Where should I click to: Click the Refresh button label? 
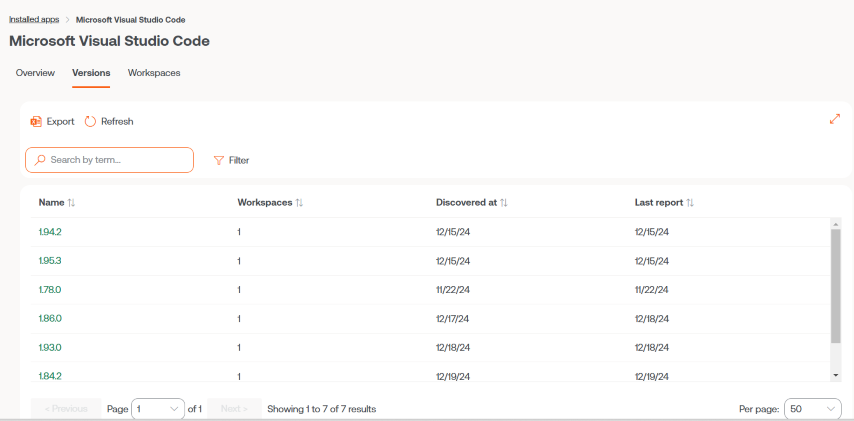point(117,121)
